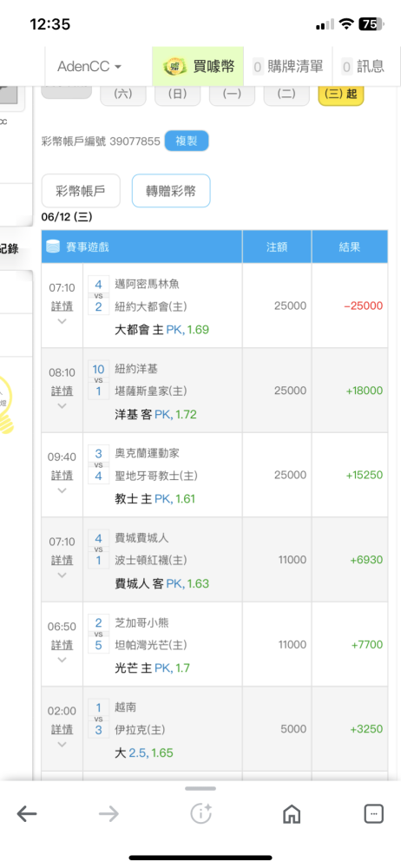Open the 彩幣帳戶 button
Viewport: 401px width, 868px height.
point(81,191)
